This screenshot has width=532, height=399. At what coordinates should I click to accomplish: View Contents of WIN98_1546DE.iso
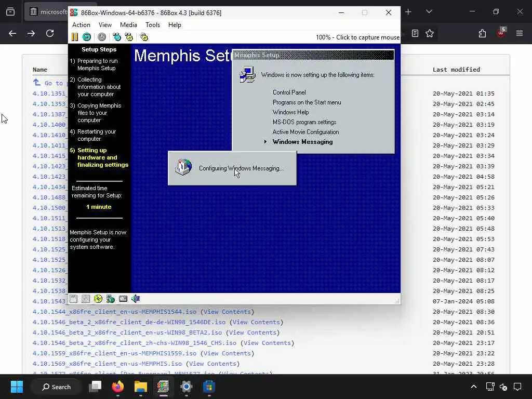click(x=256, y=322)
